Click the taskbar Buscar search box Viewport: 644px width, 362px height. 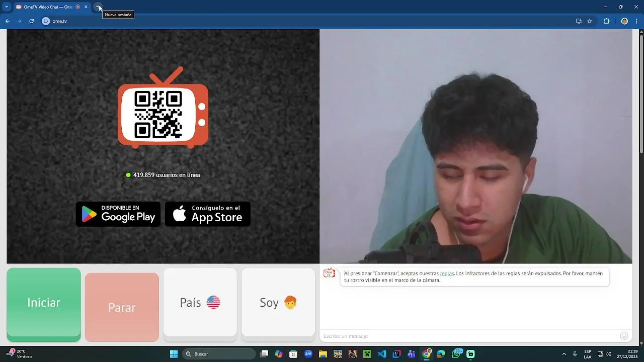[x=219, y=354]
